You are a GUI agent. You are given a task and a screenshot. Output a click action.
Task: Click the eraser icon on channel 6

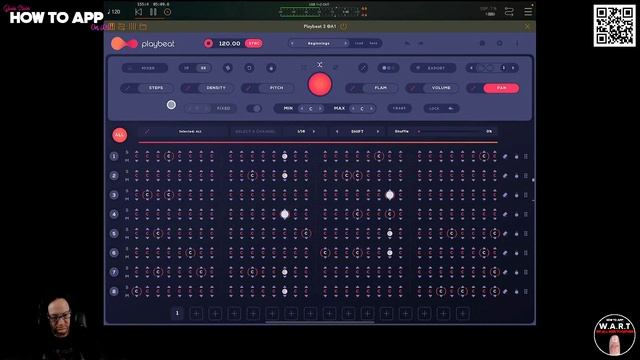click(505, 253)
